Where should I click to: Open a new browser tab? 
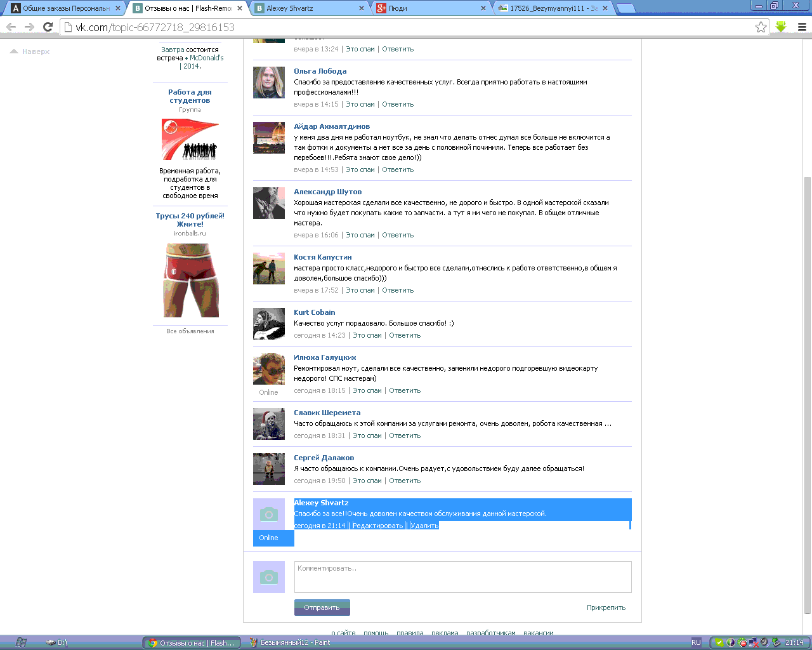(x=625, y=8)
